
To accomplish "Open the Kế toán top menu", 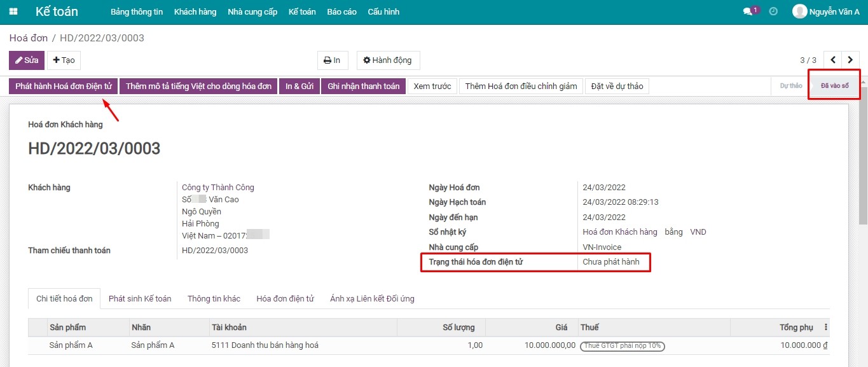I will [x=302, y=12].
